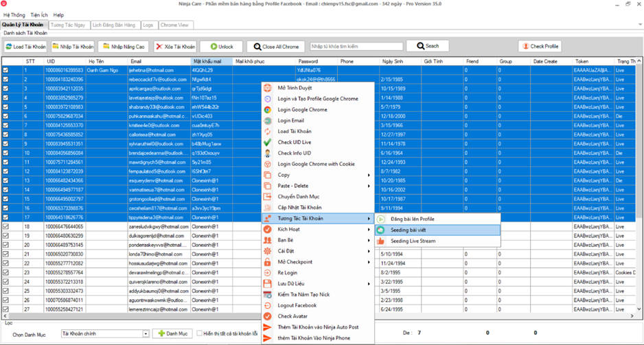Open the Tiện Ích menu

tap(39, 15)
